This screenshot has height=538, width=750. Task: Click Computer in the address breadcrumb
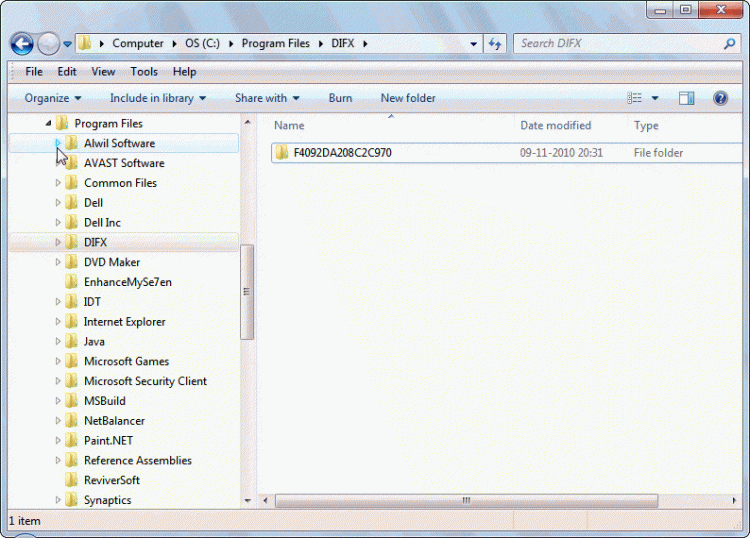coord(138,44)
